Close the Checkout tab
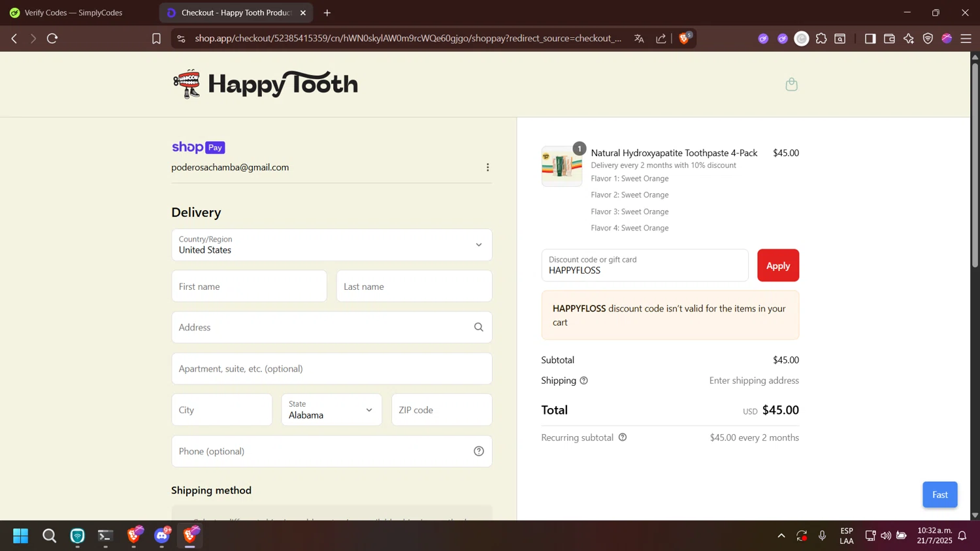Screen dimensions: 980x551 pyautogui.click(x=303, y=12)
